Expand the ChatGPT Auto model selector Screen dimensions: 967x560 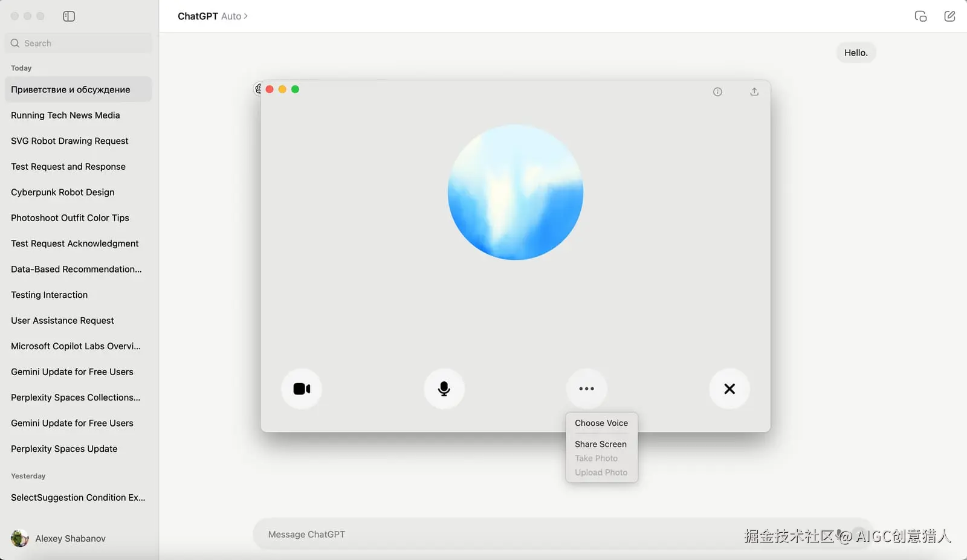[213, 16]
